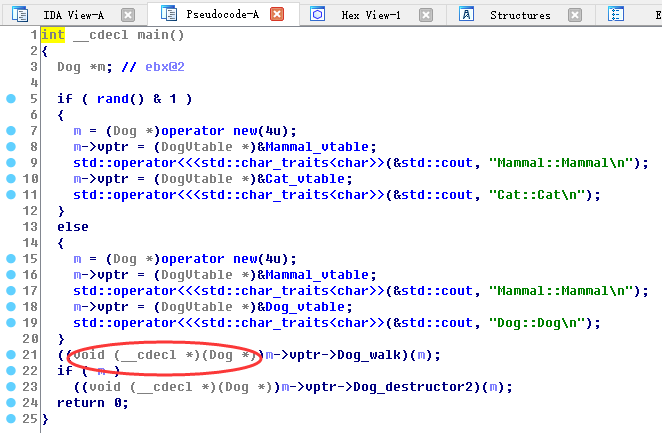Image resolution: width=662 pixels, height=433 pixels.
Task: Toggle breakpoint dot on line 21
Action: pos(11,355)
